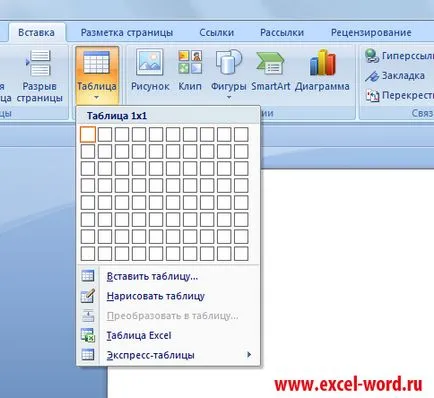Image resolution: width=434 pixels, height=398 pixels.
Task: Click first cell in second grid row
Action: (88, 151)
